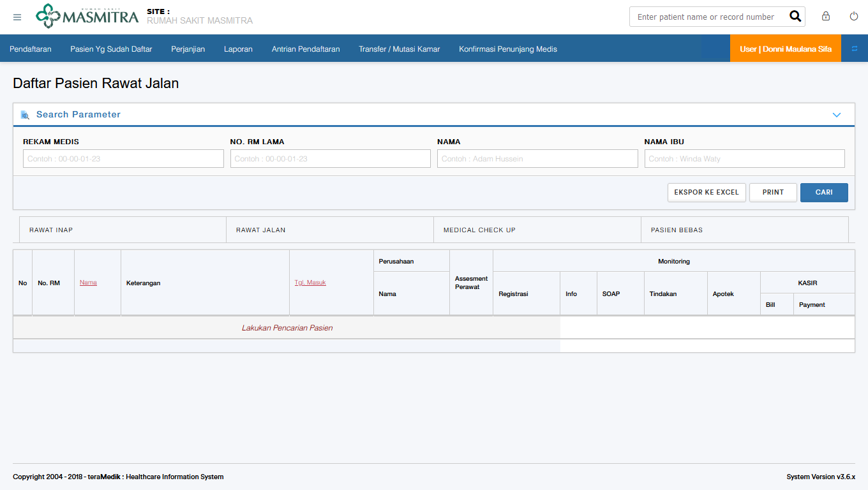Image resolution: width=868 pixels, height=490 pixels.
Task: Click the Keterangan column header
Action: coord(205,283)
